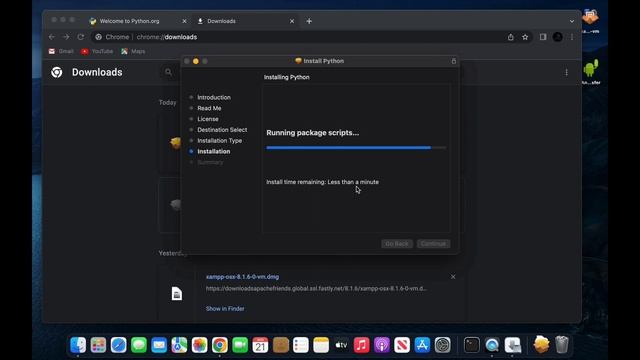The width and height of the screenshot is (640, 360).
Task: Open Trash in the dock
Action: 562,345
